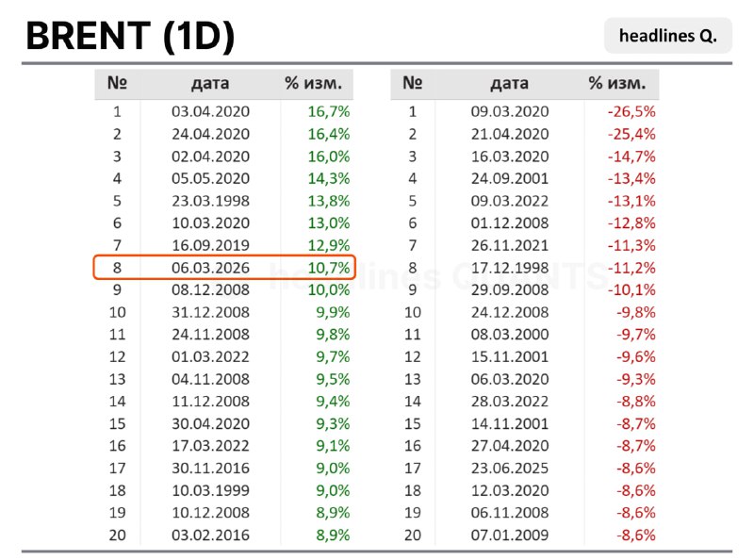Click the green 10,7% value
Image resolution: width=754 pixels, height=560 pixels.
(329, 268)
